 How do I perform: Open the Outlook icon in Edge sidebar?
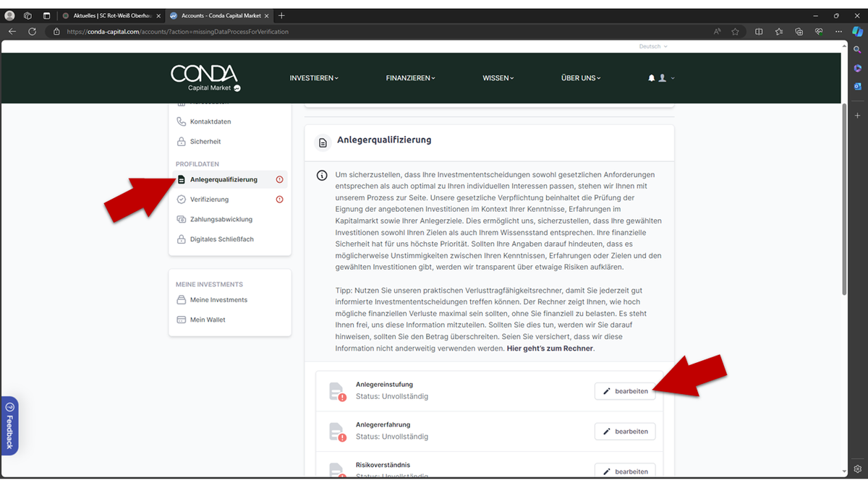857,86
